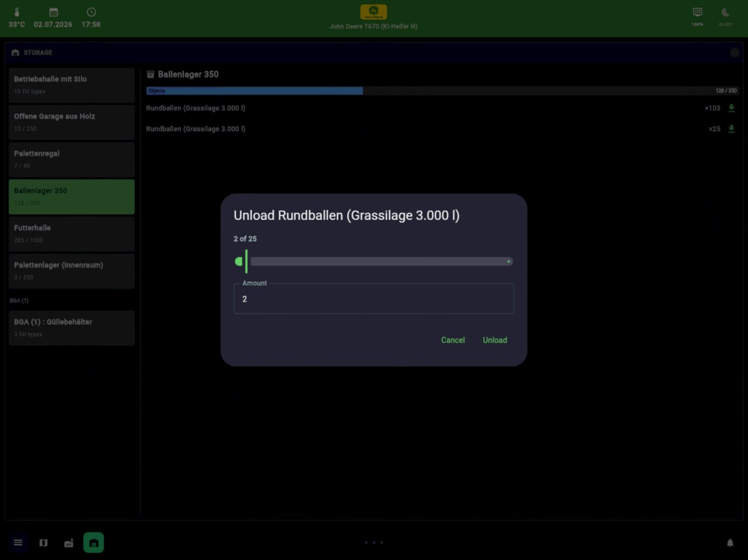This screenshot has width=748, height=560.
Task: Open the factory production icon
Action: pos(68,543)
